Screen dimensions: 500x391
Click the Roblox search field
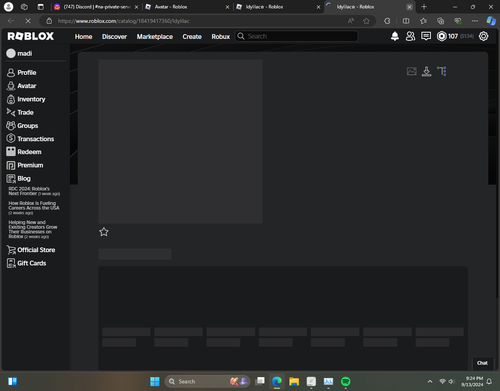point(297,36)
